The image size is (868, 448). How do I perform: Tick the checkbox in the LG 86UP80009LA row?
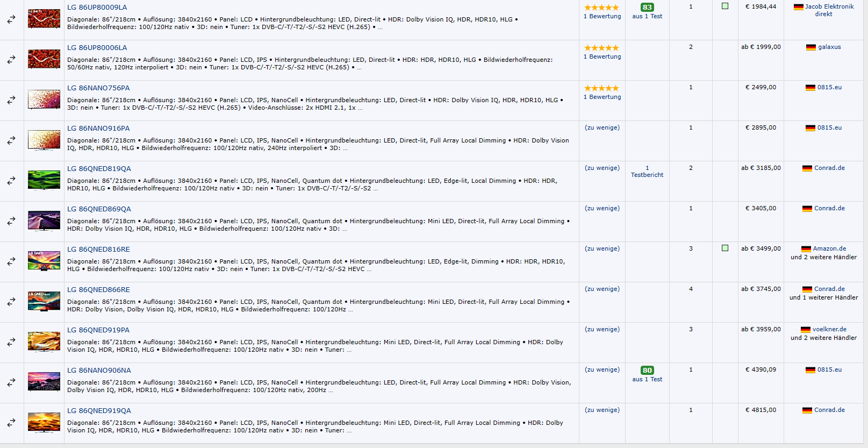[x=725, y=6]
